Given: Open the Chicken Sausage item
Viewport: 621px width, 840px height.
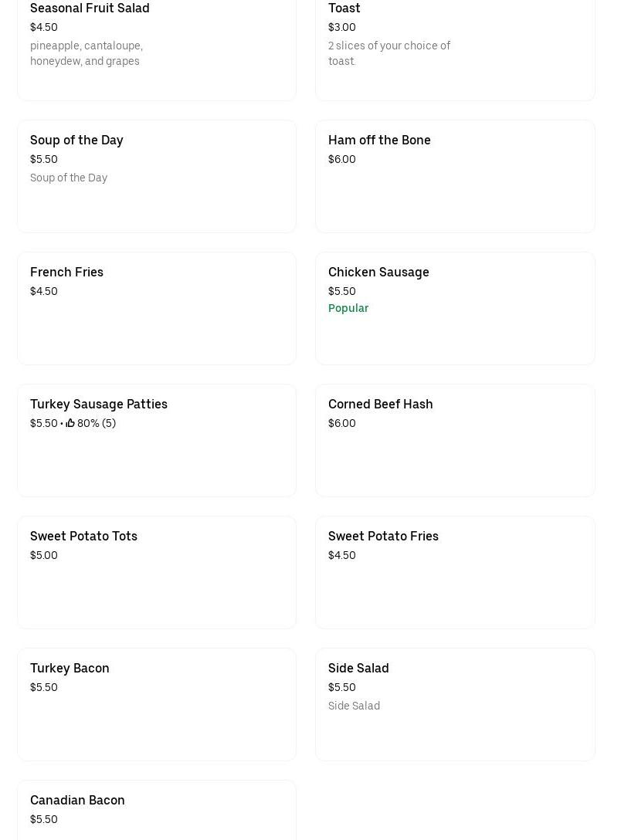Looking at the screenshot, I should 378,272.
